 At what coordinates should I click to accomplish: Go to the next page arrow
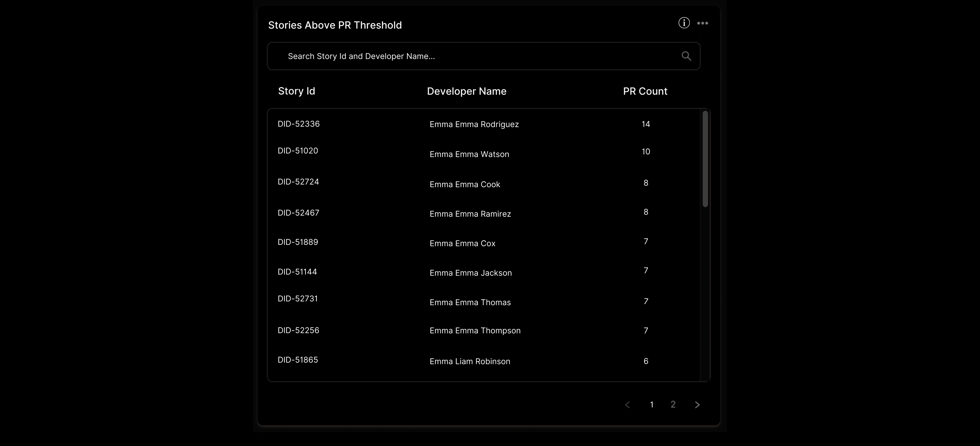[697, 405]
